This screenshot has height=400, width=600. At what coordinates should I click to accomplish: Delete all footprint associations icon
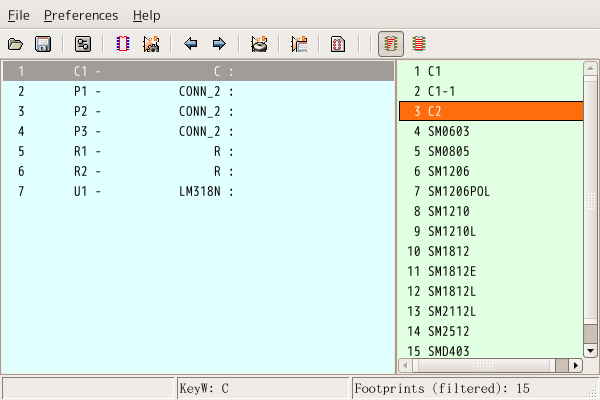click(259, 44)
